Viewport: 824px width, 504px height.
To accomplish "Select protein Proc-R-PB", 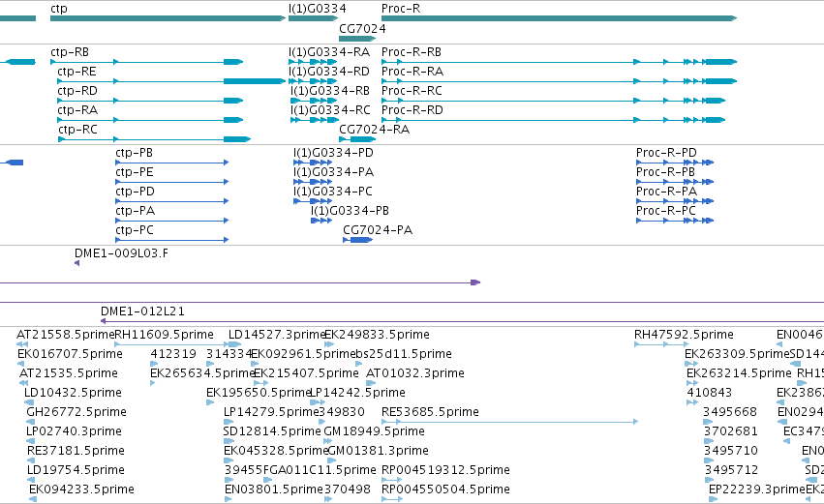I will pyautogui.click(x=665, y=173).
